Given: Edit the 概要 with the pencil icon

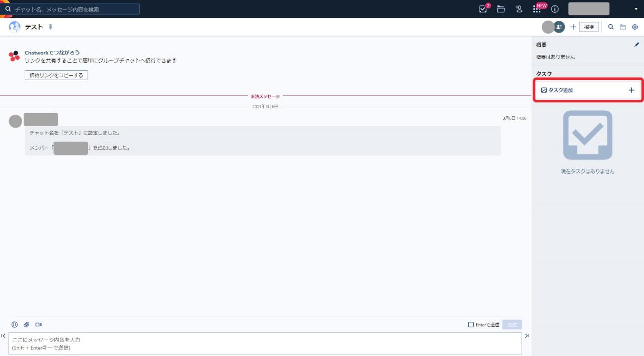Looking at the screenshot, I should point(636,44).
